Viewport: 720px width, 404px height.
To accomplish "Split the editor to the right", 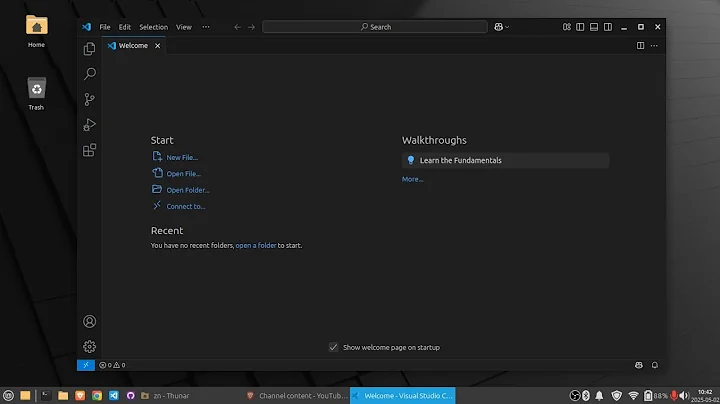I will [x=640, y=45].
